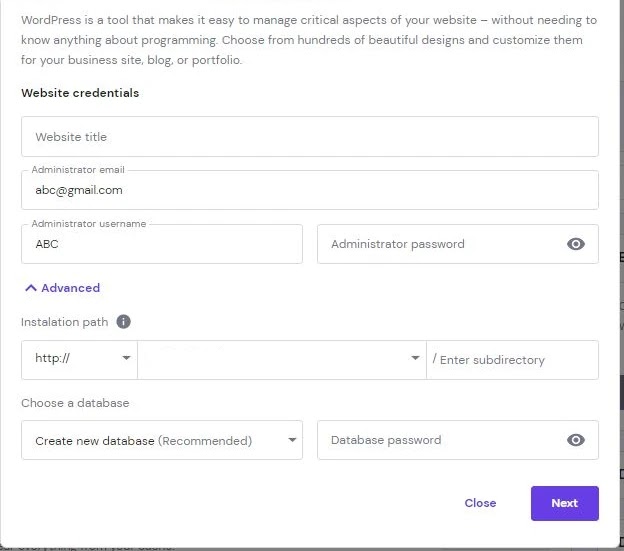Click the Website credentials heading
The image size is (624, 551).
(80, 93)
